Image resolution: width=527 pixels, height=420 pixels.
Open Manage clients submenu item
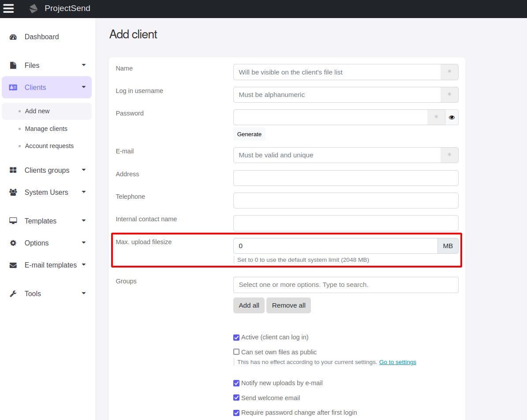coord(46,129)
